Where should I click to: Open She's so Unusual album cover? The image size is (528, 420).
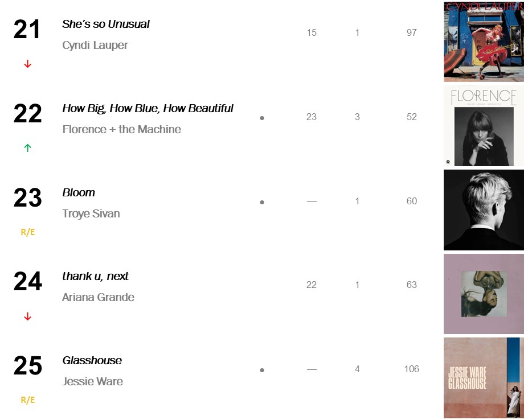484,42
